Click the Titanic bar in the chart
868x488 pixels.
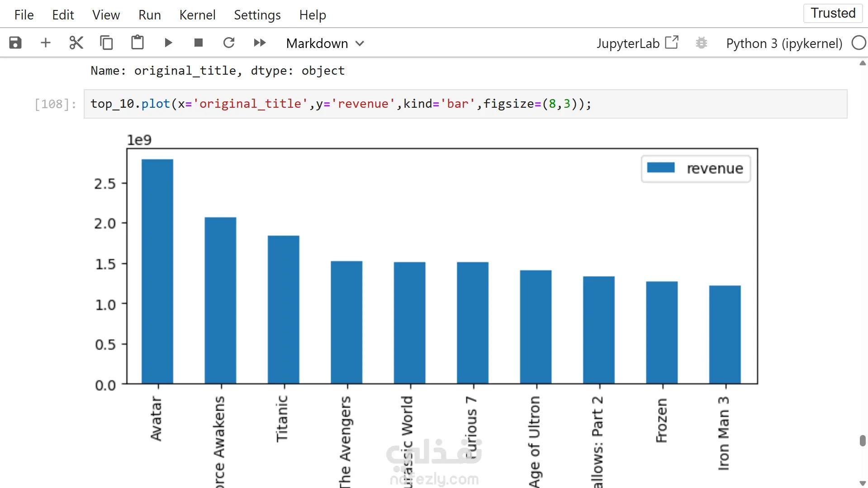point(284,310)
